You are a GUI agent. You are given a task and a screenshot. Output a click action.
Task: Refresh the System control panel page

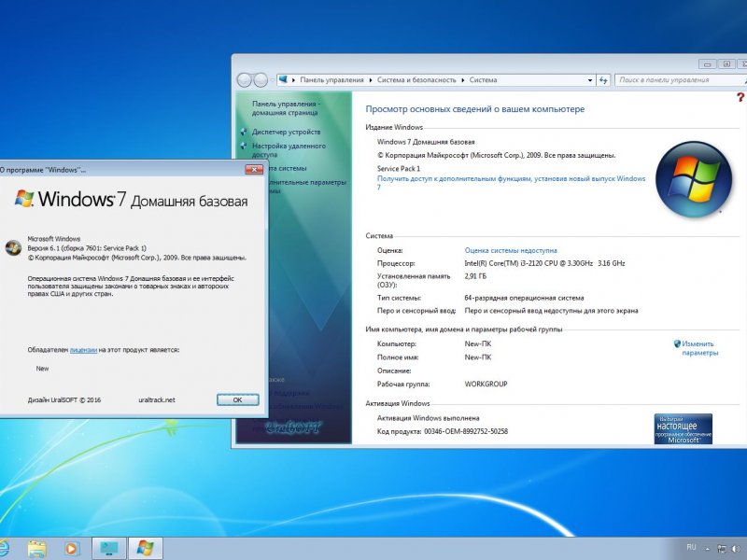(603, 80)
